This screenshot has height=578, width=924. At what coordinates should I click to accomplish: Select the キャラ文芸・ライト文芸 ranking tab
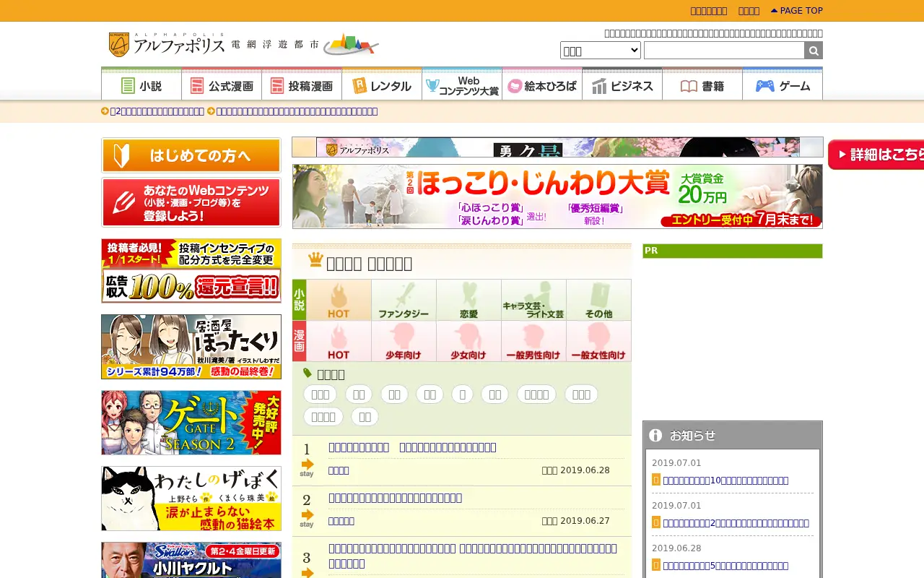click(533, 300)
